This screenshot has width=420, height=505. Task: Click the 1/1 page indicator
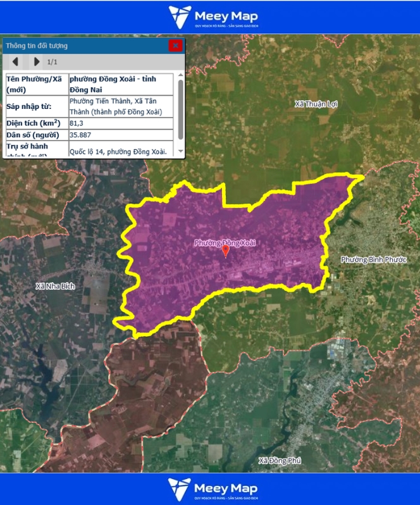point(52,62)
